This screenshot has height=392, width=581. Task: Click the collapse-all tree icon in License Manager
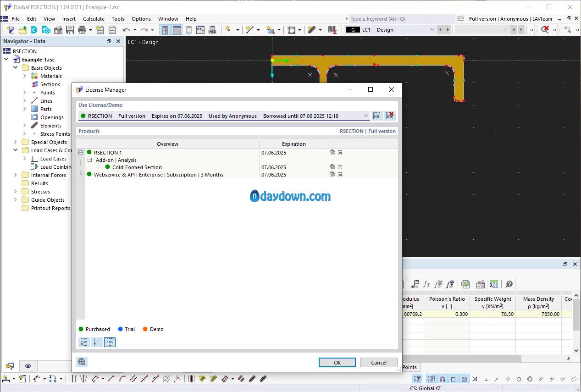coord(97,342)
